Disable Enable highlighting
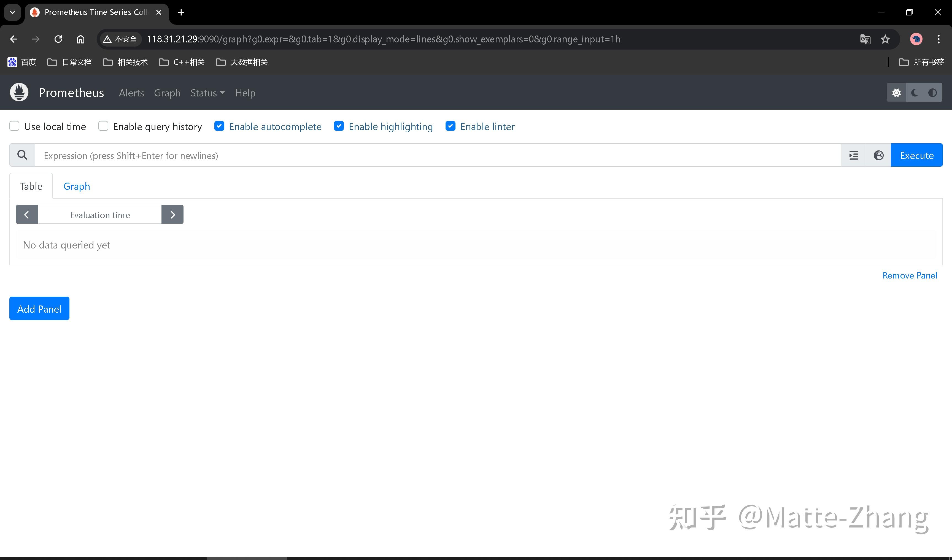Viewport: 952px width, 560px height. (339, 126)
